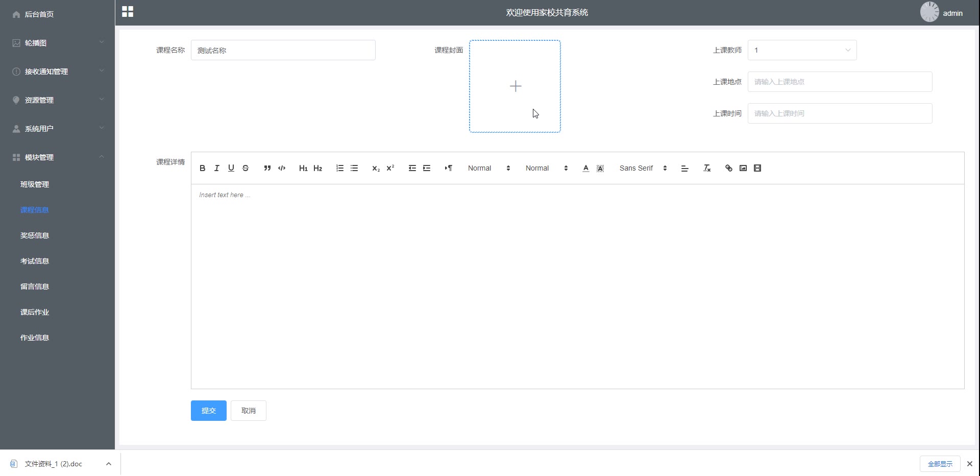Apply superscript formatting

click(390, 168)
